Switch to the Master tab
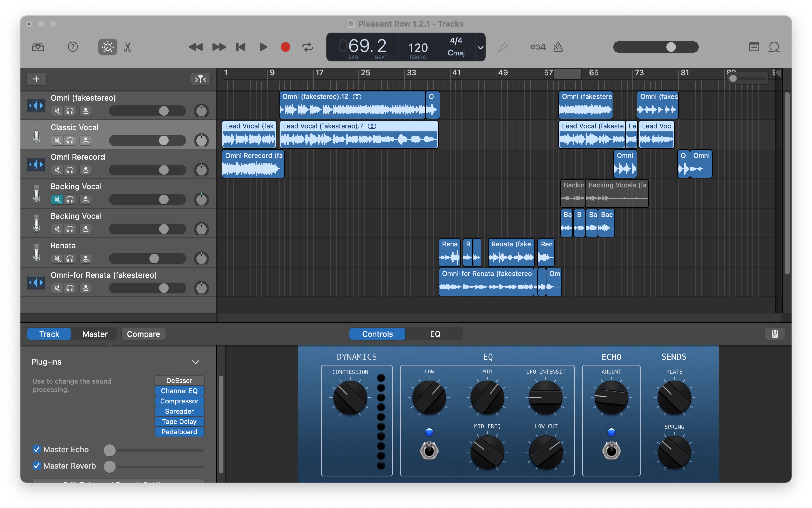The image size is (812, 508). pyautogui.click(x=95, y=334)
